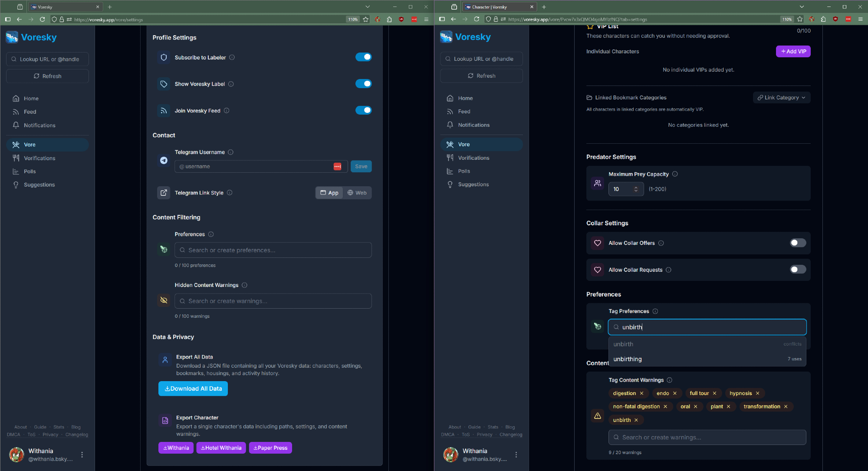Open the Vorifications sidebar item in left window
Image resolution: width=868 pixels, height=471 pixels.
[39, 158]
